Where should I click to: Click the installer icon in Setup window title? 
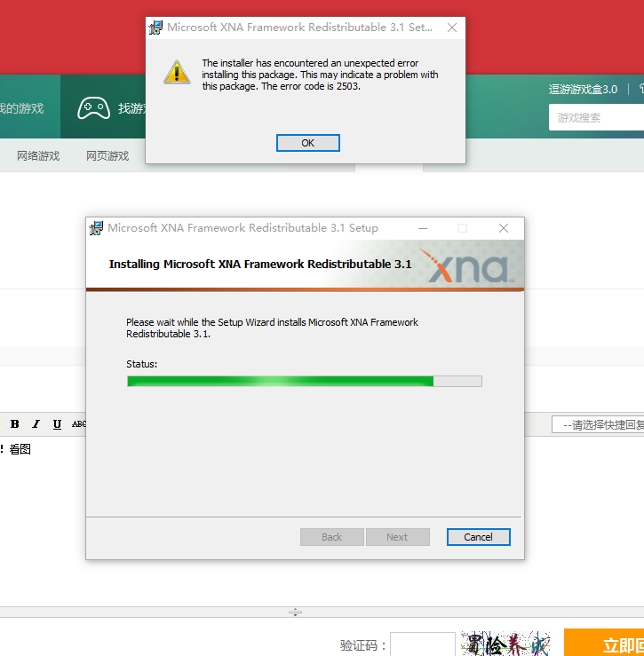(x=96, y=228)
